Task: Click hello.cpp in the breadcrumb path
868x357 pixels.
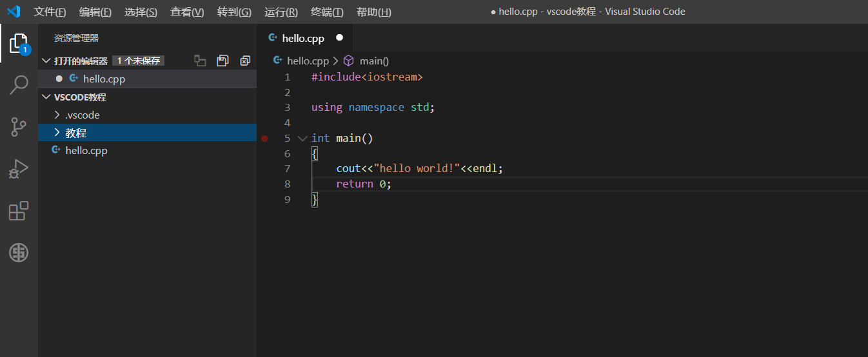Action: tap(308, 61)
